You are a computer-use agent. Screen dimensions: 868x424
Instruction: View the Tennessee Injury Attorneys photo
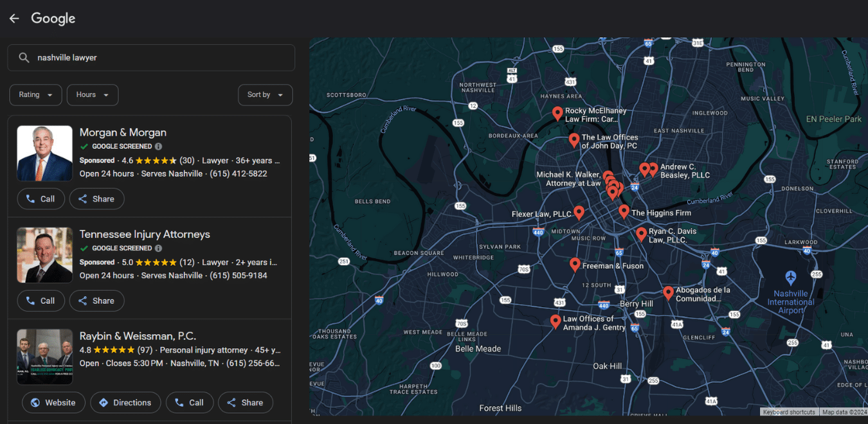(x=44, y=255)
